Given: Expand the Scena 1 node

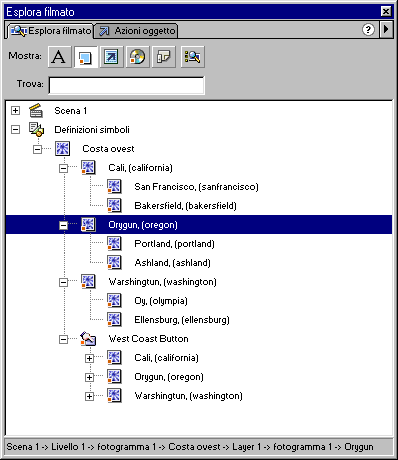Looking at the screenshot, I should pyautogui.click(x=15, y=110).
